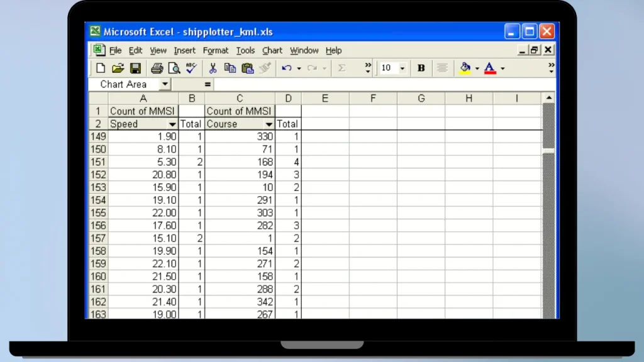Select column C header
Image resolution: width=644 pixels, height=362 pixels.
240,99
